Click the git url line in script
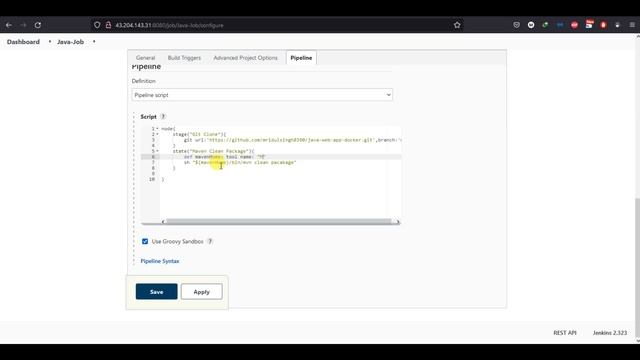 pyautogui.click(x=292, y=140)
